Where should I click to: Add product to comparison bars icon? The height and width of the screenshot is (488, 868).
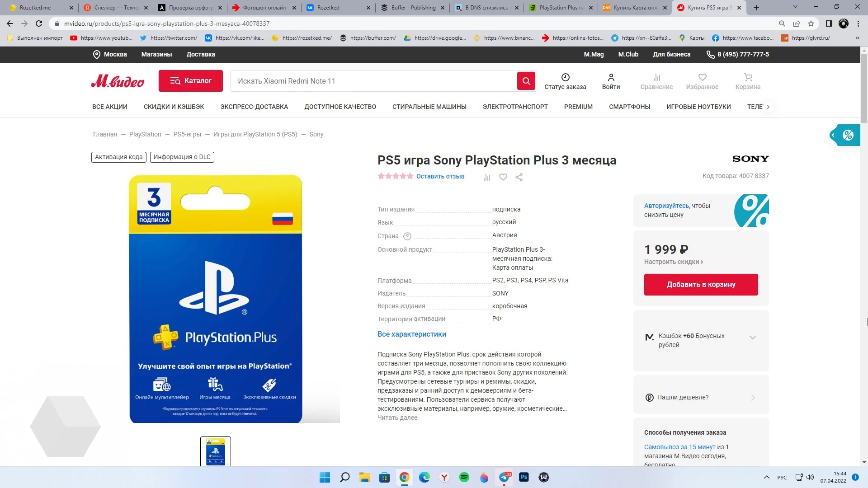tap(487, 177)
